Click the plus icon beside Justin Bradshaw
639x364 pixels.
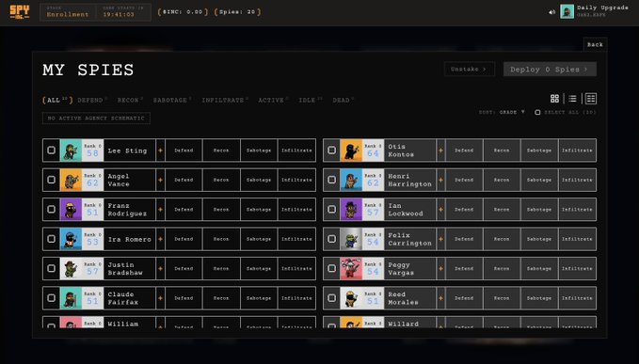(x=160, y=268)
